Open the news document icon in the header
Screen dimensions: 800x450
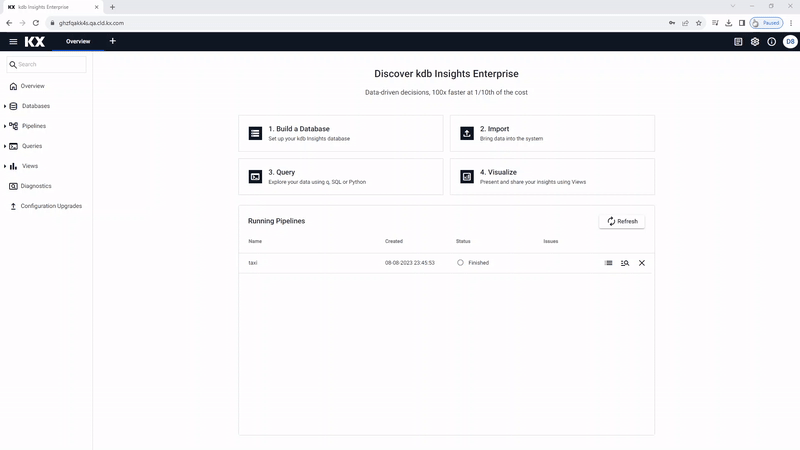[738, 42]
